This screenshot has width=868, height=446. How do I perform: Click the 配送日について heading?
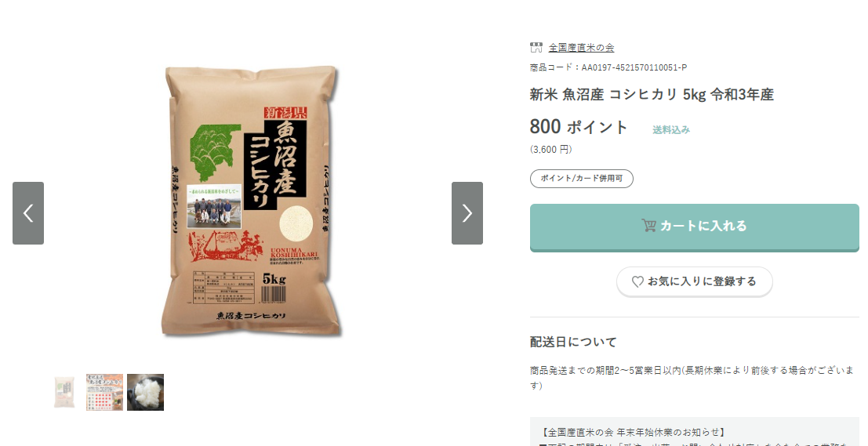point(573,342)
